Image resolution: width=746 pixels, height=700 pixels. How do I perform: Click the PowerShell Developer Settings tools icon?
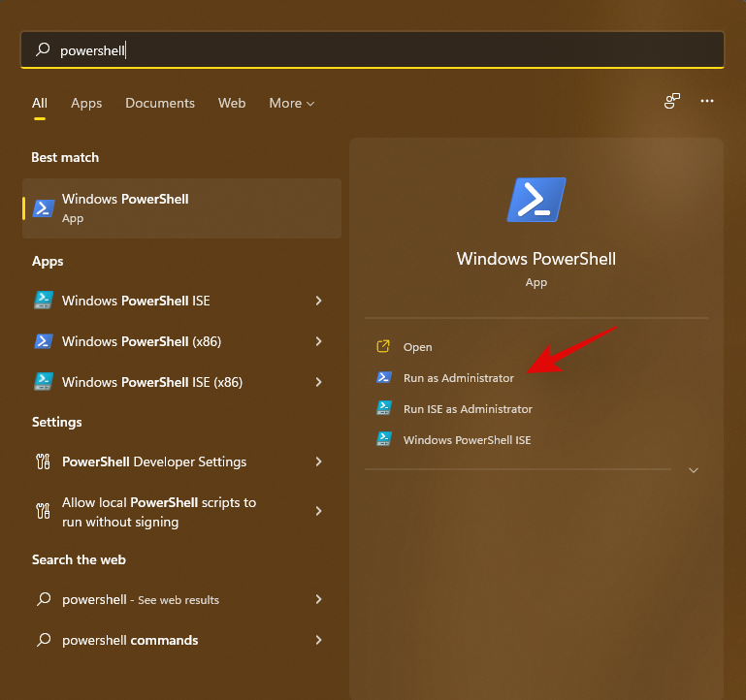43,462
